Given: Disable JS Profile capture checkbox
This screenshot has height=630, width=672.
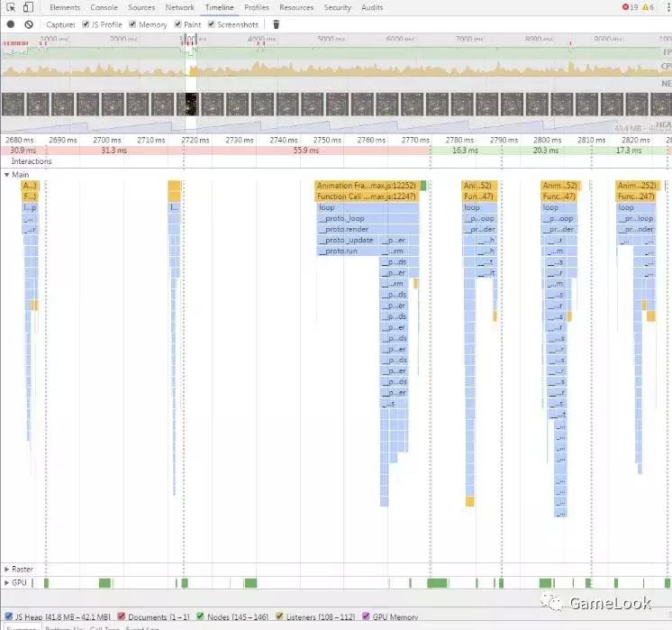Looking at the screenshot, I should (86, 24).
